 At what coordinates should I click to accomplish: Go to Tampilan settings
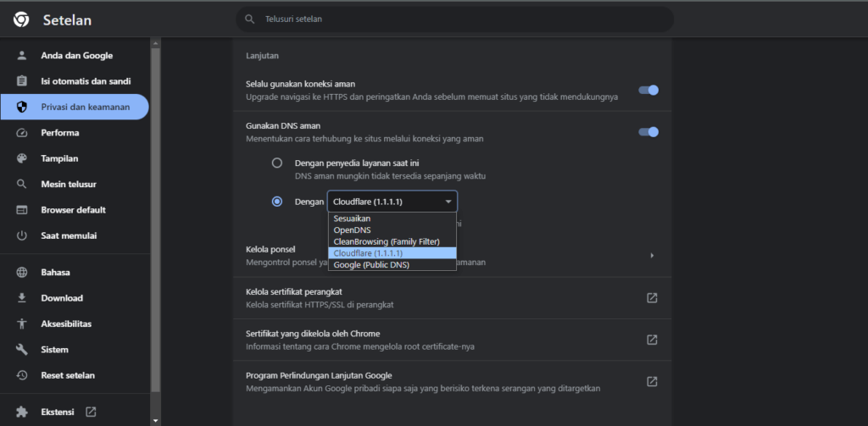click(x=75, y=158)
